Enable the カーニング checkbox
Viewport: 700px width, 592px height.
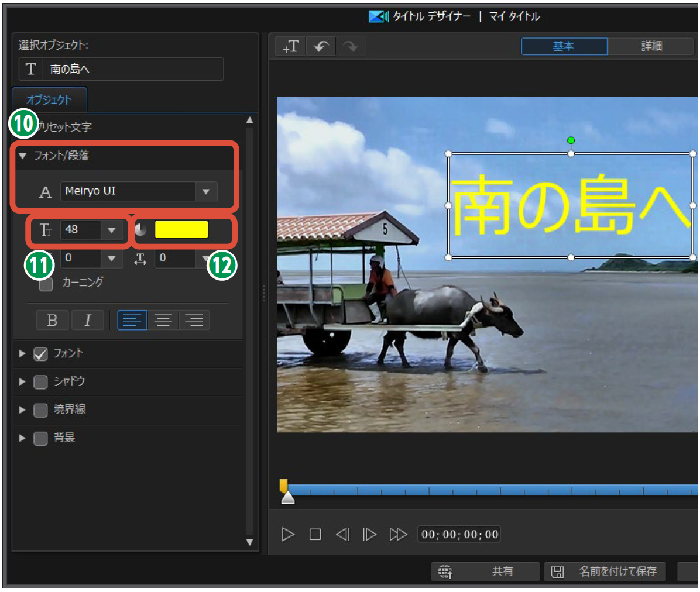click(x=46, y=284)
